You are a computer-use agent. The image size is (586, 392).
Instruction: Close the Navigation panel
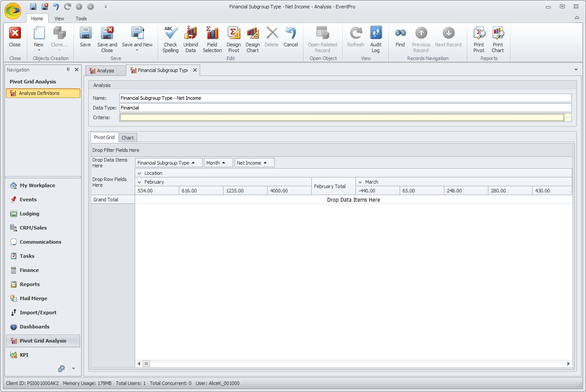pos(76,70)
